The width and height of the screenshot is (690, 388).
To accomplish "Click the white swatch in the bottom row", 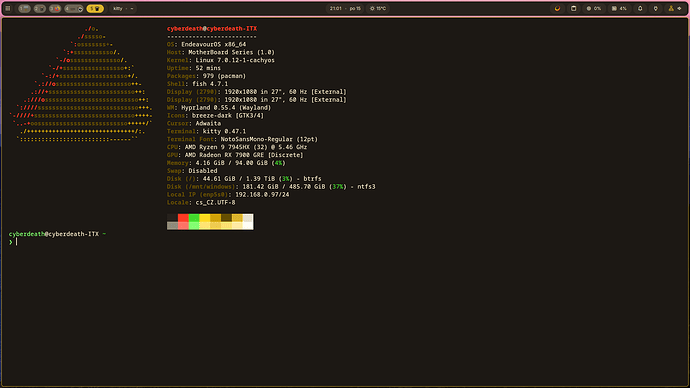I will click(x=248, y=226).
